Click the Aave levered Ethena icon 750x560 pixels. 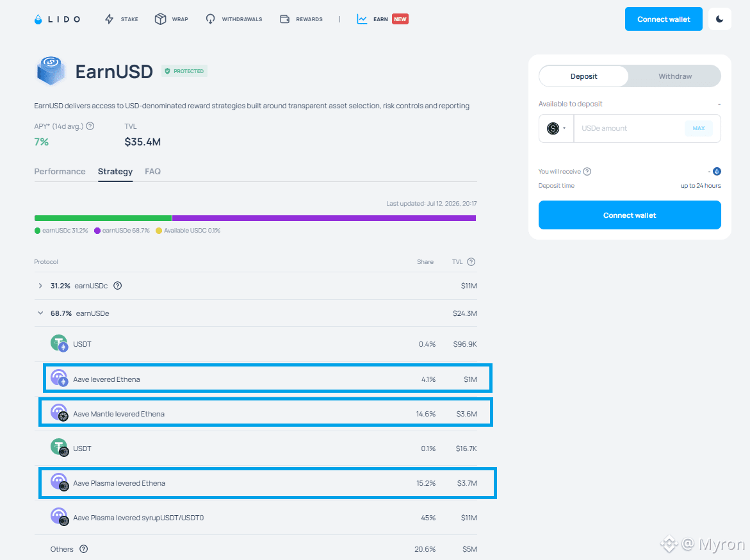(60, 378)
